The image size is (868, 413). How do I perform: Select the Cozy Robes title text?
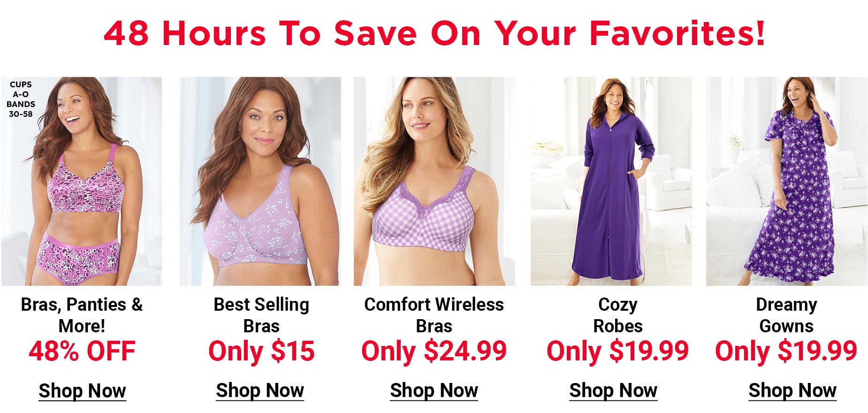coord(618,315)
